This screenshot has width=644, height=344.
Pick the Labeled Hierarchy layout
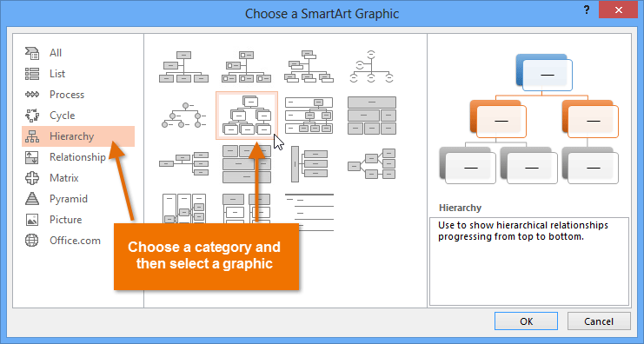(309, 116)
